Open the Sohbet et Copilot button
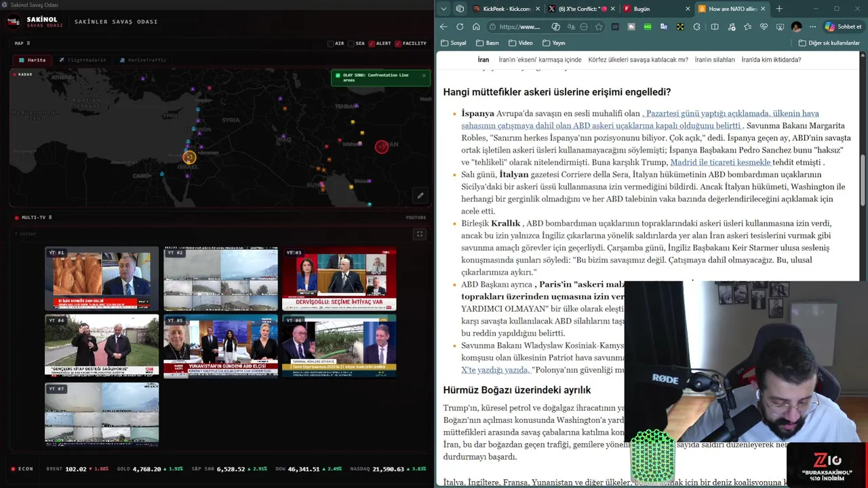This screenshot has height=488, width=868. [844, 27]
